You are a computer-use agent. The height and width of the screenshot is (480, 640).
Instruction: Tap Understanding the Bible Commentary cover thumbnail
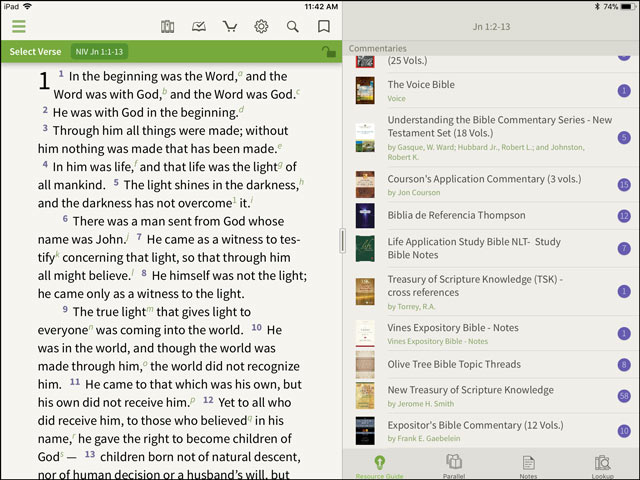(x=365, y=138)
